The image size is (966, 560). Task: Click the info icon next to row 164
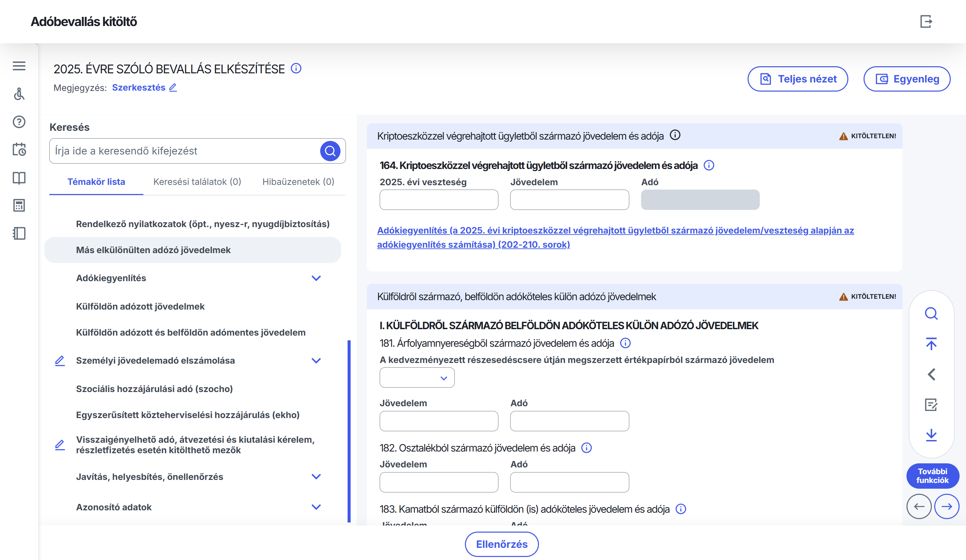coord(709,166)
